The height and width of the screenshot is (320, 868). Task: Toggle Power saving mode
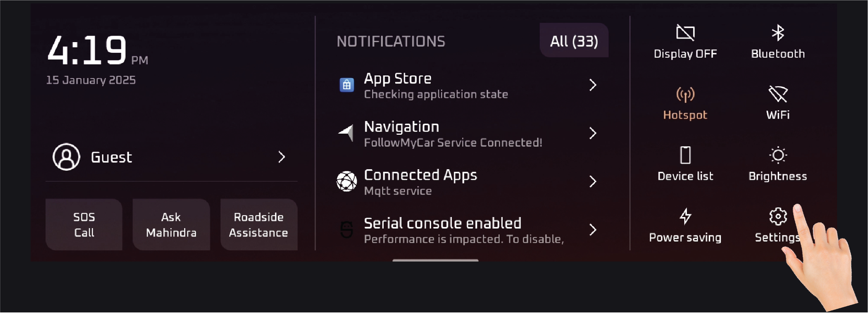click(685, 225)
